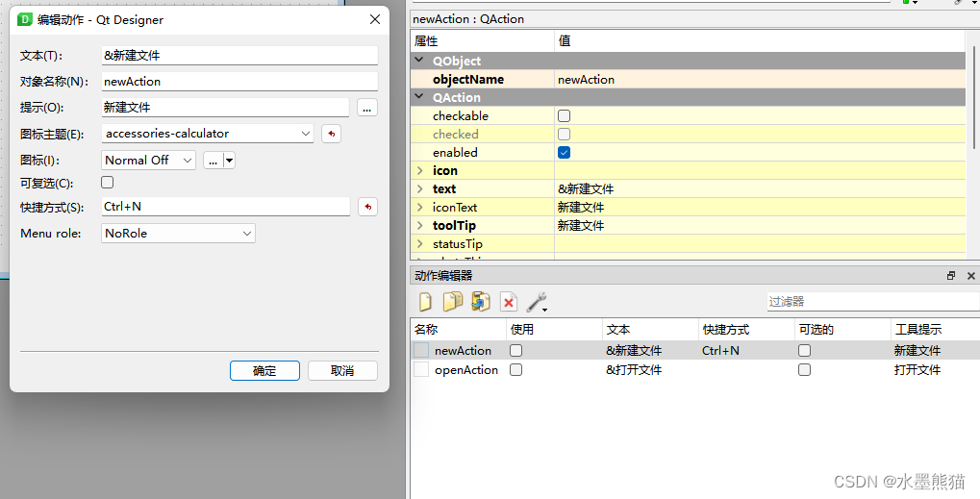The height and width of the screenshot is (499, 980).
Task: Toggle 使用 checkbox for openAction row
Action: click(515, 370)
